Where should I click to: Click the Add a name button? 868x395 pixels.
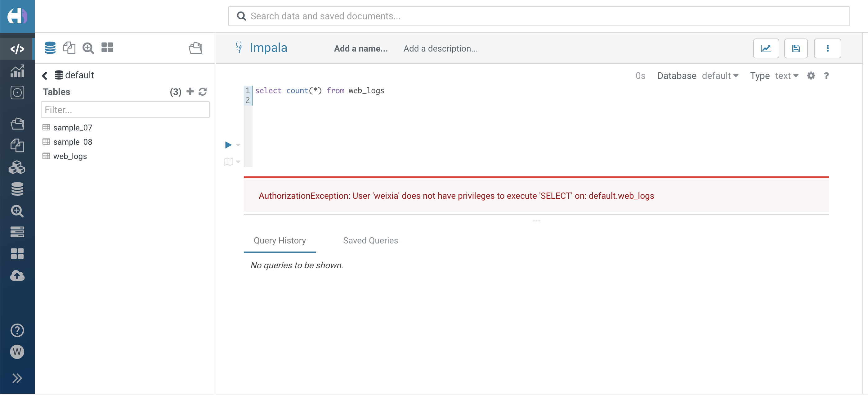pos(360,49)
